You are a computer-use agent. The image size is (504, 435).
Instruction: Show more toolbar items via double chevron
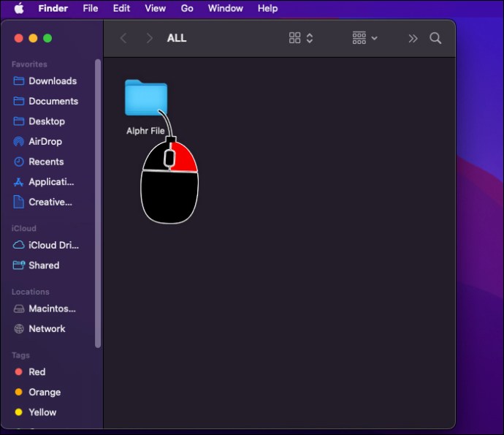(x=413, y=38)
